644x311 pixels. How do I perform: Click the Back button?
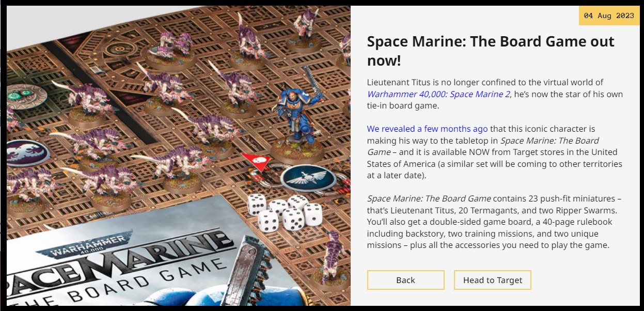(x=405, y=280)
